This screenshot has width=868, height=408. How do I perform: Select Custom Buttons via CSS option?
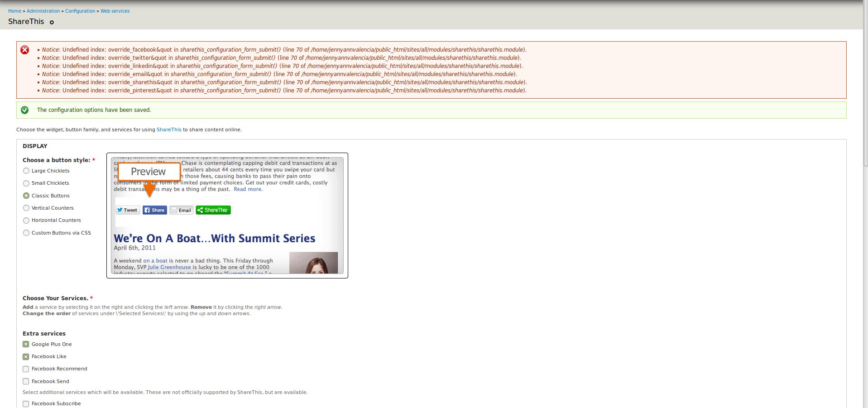pyautogui.click(x=26, y=233)
